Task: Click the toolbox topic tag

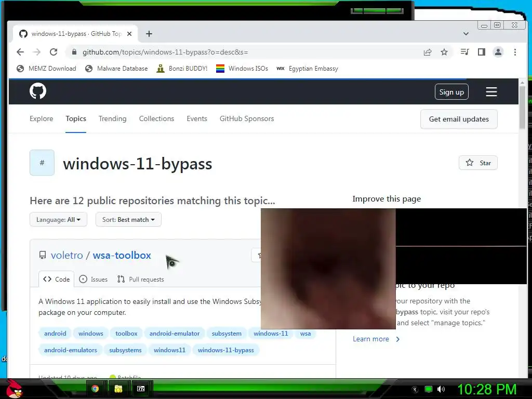Action: pos(126,334)
